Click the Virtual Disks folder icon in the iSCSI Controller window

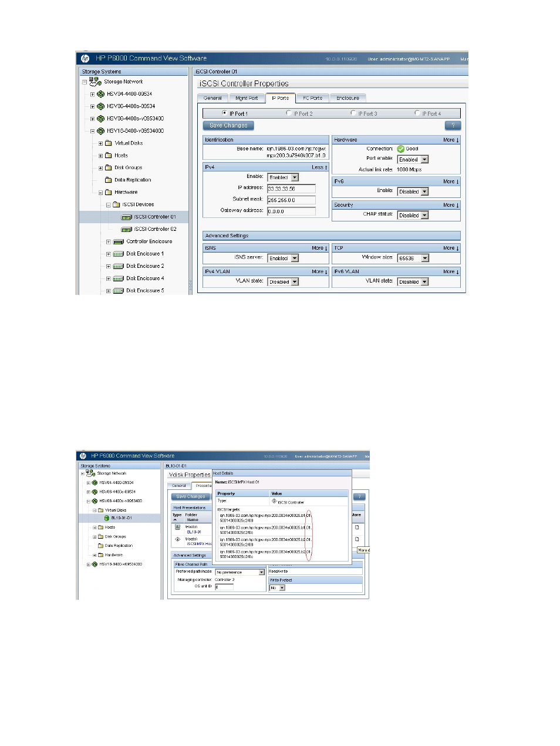109,143
